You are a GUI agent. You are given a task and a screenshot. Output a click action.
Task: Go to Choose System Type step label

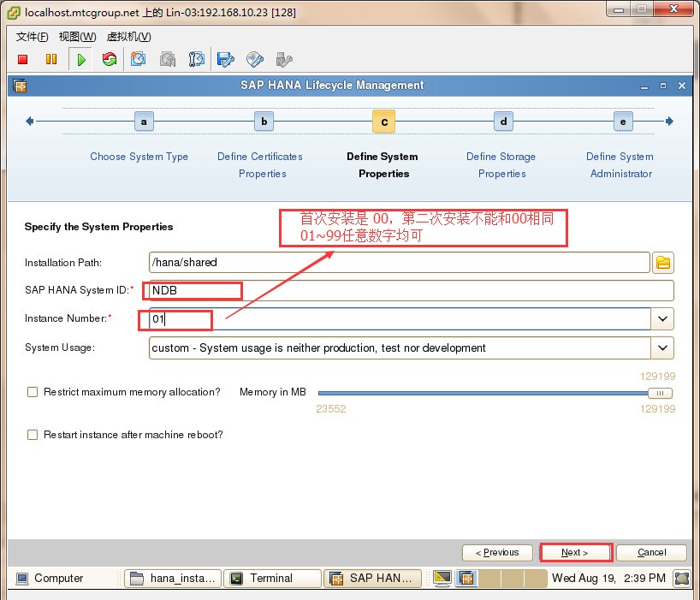coord(139,157)
